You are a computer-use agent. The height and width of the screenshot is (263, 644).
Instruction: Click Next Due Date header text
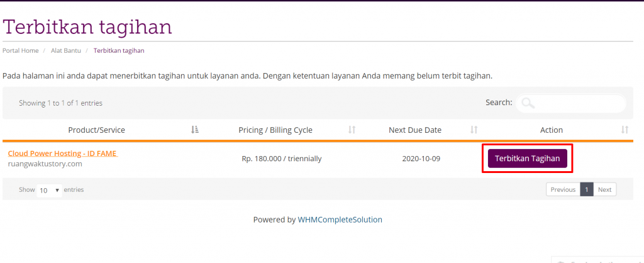click(x=415, y=130)
